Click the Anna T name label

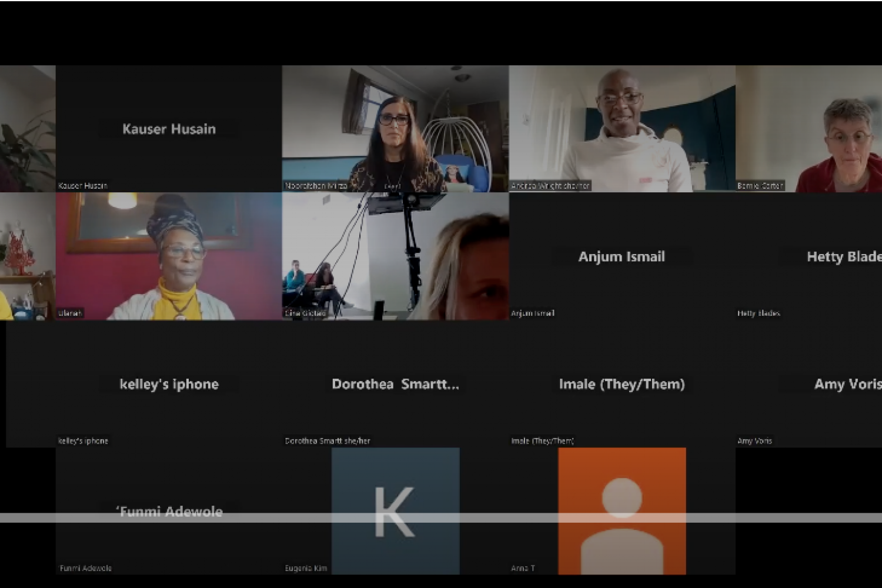[x=523, y=568]
